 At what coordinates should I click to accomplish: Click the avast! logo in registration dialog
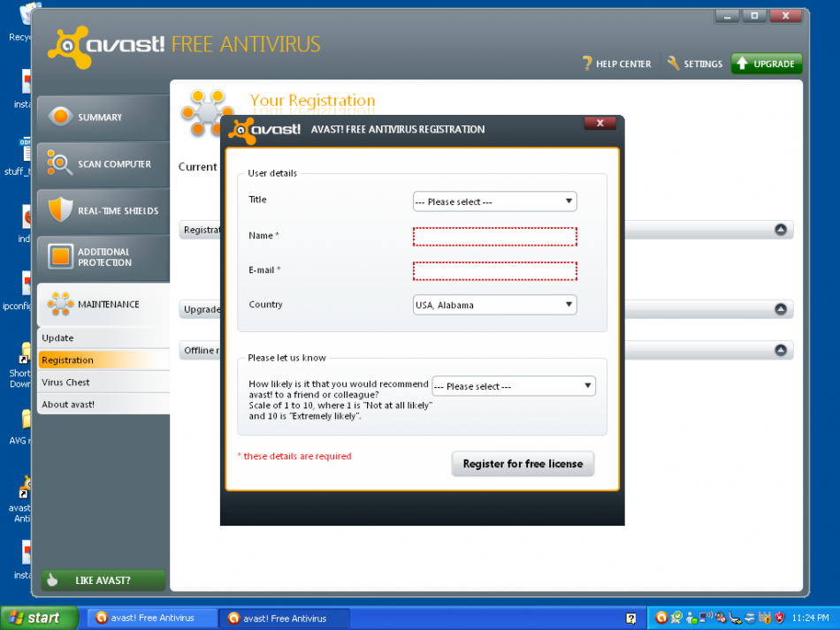264,130
